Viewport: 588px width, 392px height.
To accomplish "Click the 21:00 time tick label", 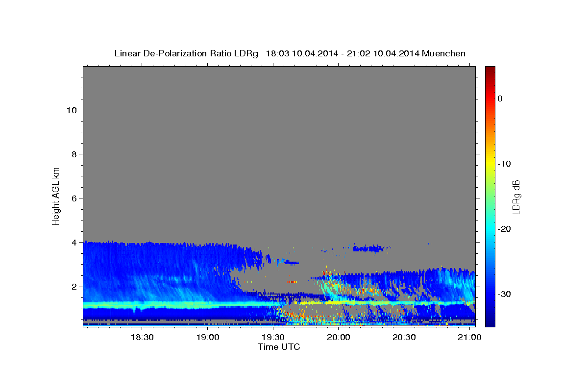I will pyautogui.click(x=470, y=338).
